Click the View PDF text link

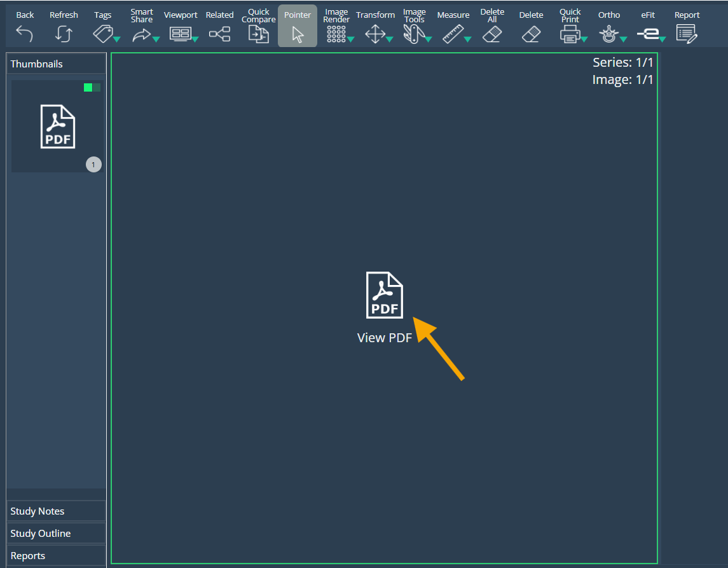(385, 338)
